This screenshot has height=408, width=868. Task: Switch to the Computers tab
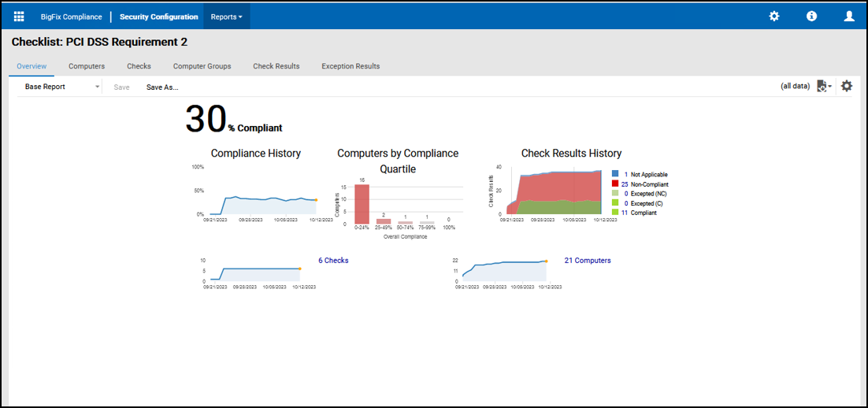[87, 66]
